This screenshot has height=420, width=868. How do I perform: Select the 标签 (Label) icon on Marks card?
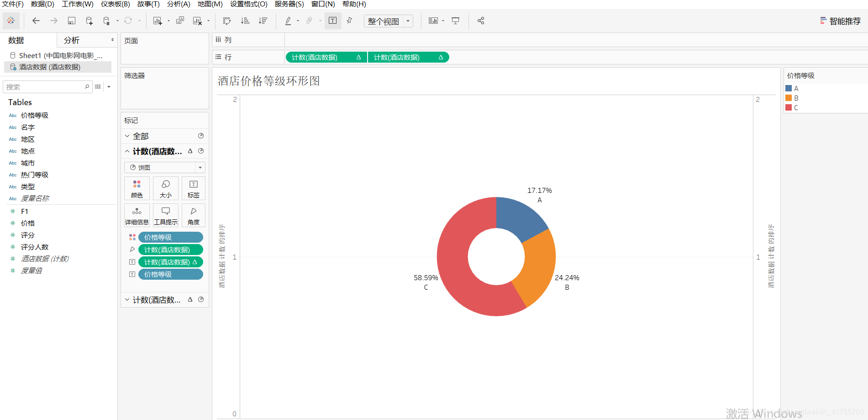click(193, 188)
